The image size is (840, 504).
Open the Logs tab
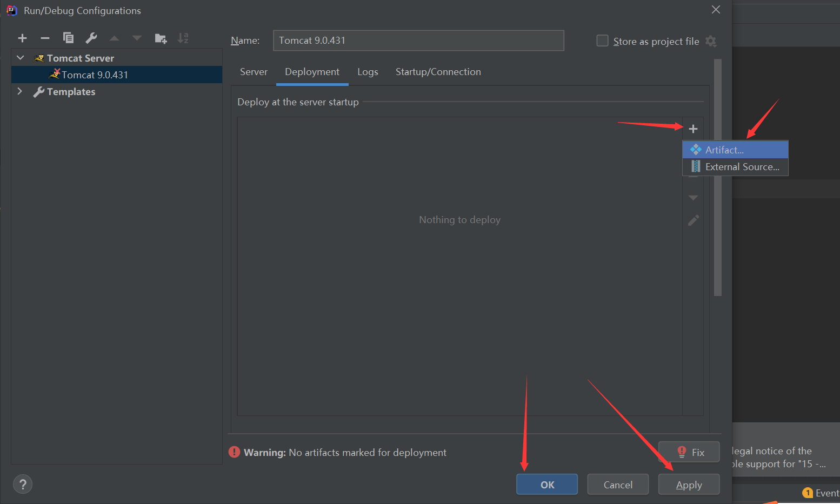coord(368,72)
